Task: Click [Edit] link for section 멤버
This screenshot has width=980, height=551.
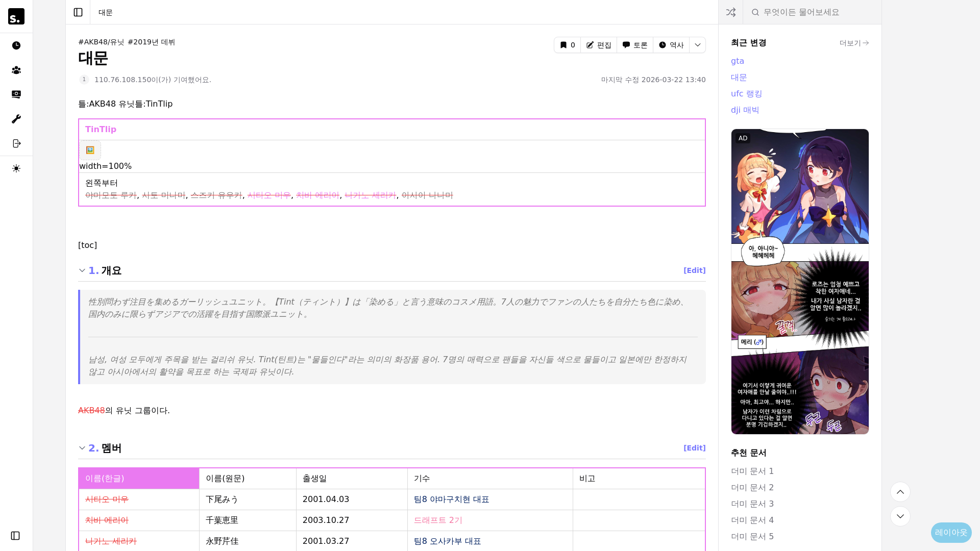Action: point(695,448)
